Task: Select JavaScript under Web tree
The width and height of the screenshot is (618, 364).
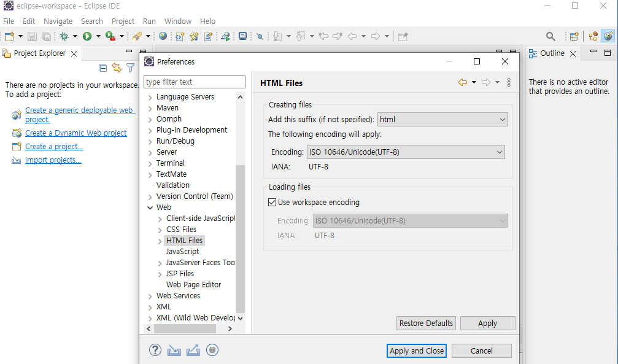Action: pyautogui.click(x=182, y=251)
